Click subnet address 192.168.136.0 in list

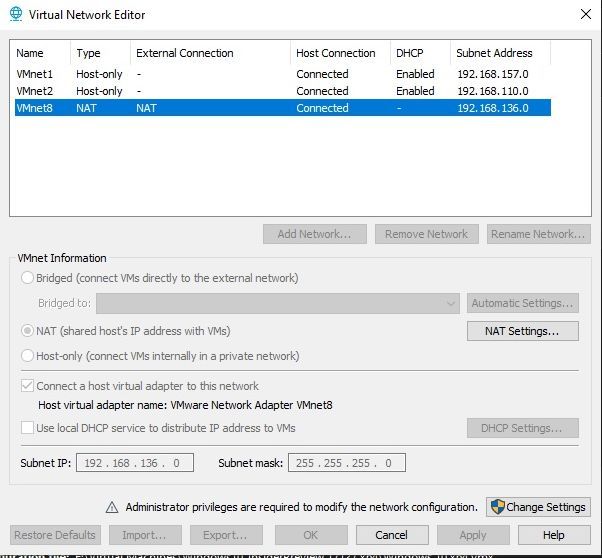(493, 108)
